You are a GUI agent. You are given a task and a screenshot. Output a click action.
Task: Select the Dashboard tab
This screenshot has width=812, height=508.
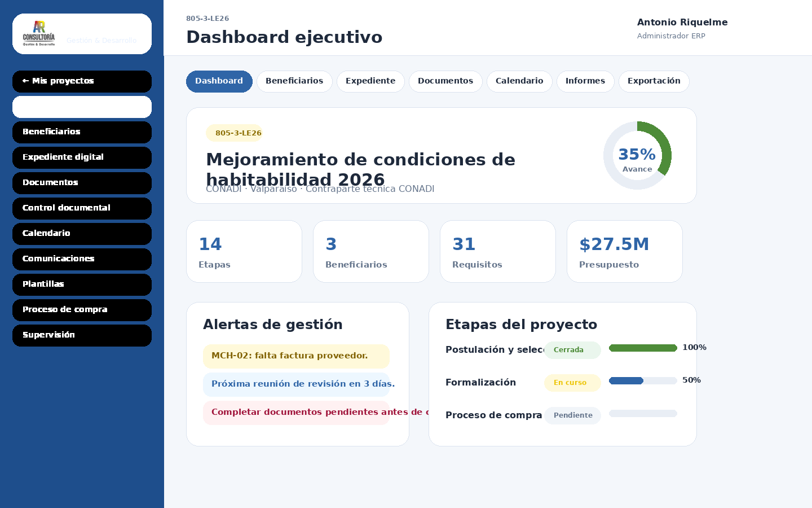(x=219, y=81)
